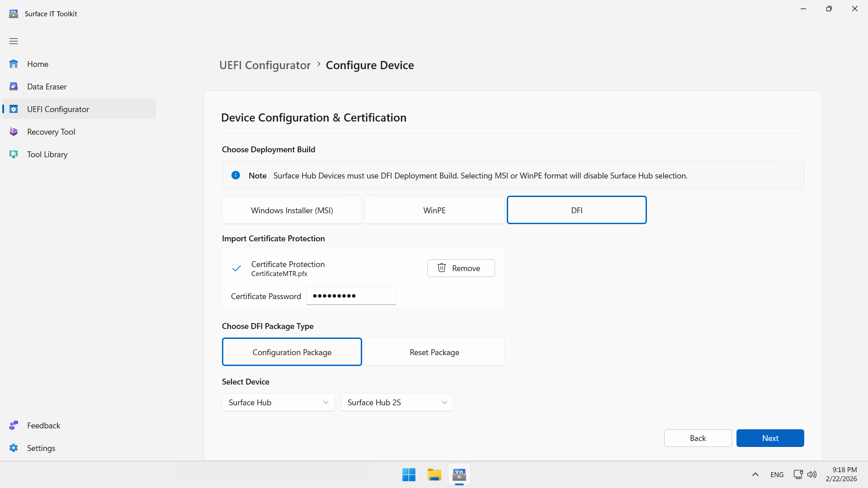Select Windows Installer (MSI) build option
868x488 pixels.
[x=292, y=210]
